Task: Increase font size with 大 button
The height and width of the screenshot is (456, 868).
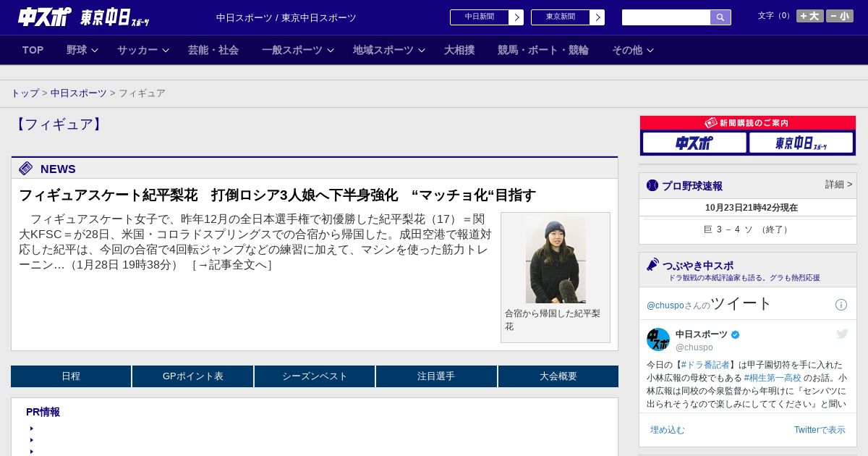Action: click(x=810, y=16)
